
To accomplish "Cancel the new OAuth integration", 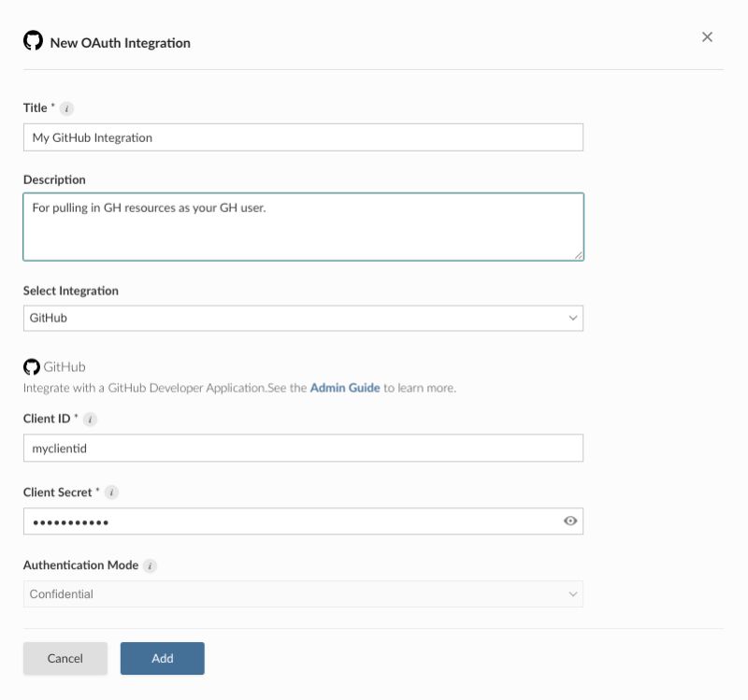I will pyautogui.click(x=65, y=658).
